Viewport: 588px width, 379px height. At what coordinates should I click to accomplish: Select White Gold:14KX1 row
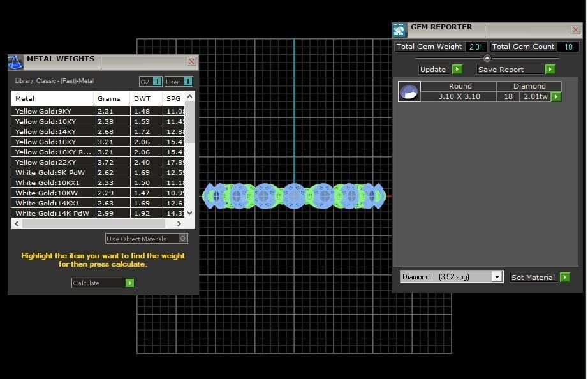click(x=98, y=203)
